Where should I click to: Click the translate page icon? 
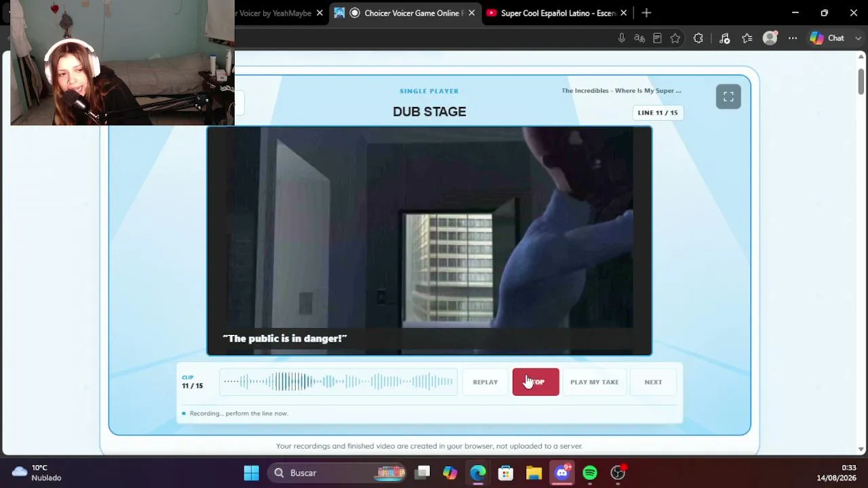click(639, 39)
